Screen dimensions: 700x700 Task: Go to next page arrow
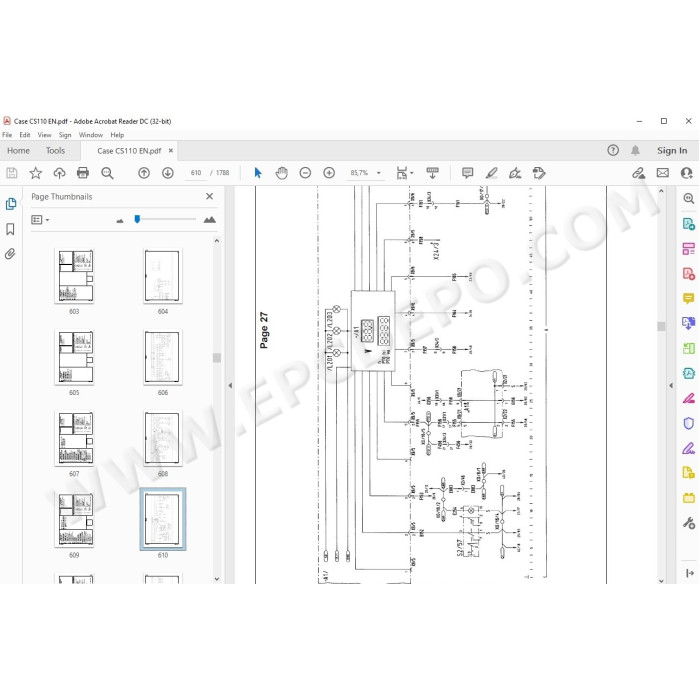[168, 173]
